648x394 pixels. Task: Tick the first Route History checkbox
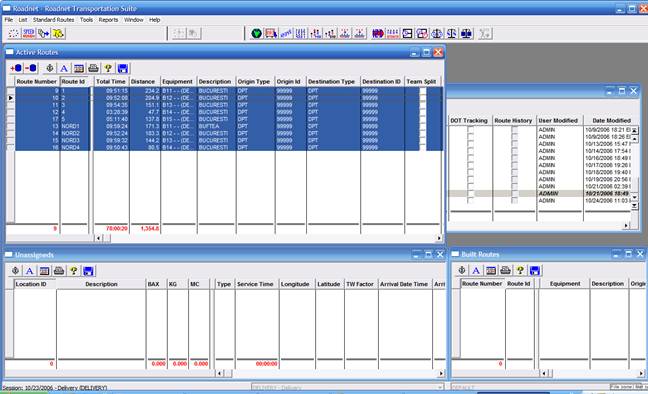(514, 130)
